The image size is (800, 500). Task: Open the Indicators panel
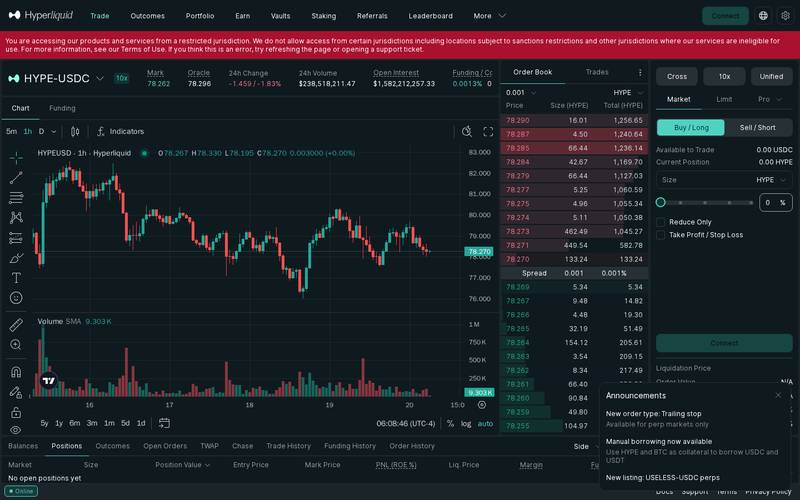coord(120,132)
